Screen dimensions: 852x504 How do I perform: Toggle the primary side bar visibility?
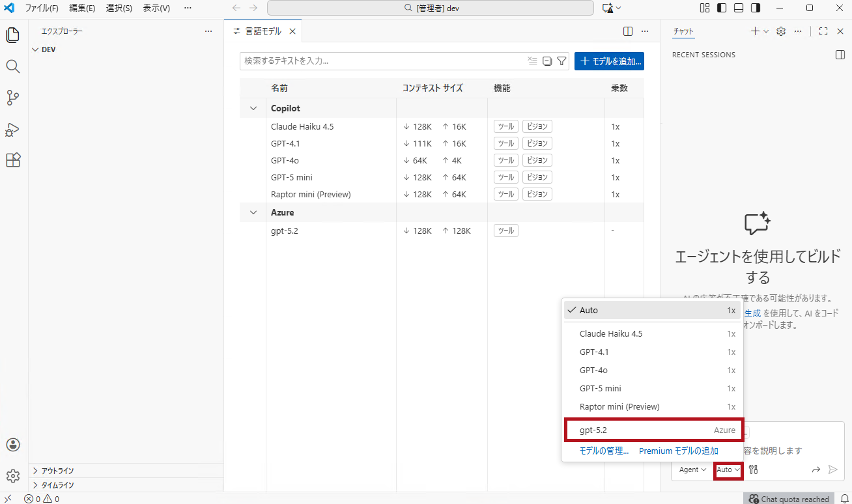[x=721, y=8]
